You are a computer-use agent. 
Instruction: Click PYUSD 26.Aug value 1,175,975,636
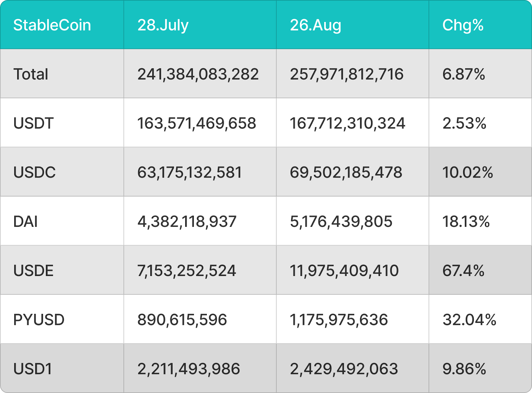coord(339,320)
